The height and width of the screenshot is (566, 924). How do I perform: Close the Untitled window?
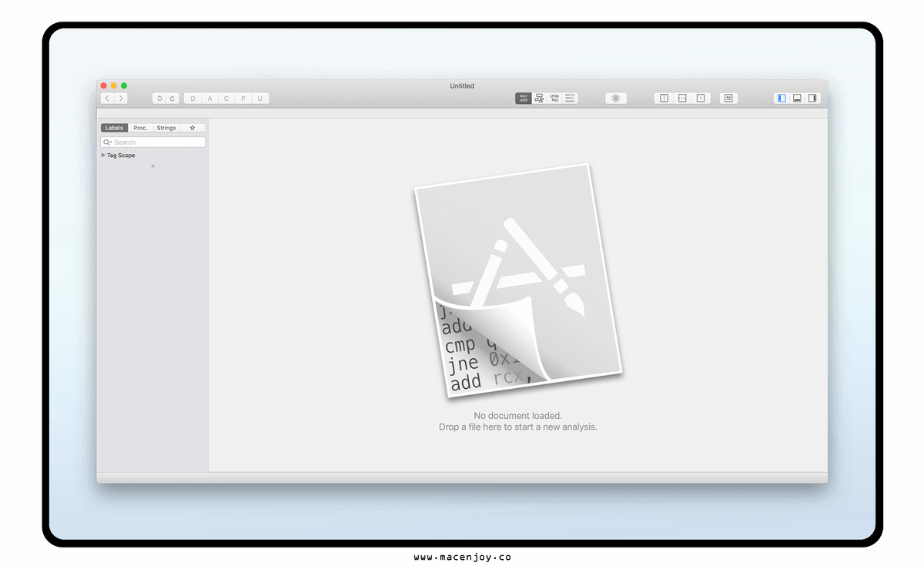pyautogui.click(x=105, y=85)
